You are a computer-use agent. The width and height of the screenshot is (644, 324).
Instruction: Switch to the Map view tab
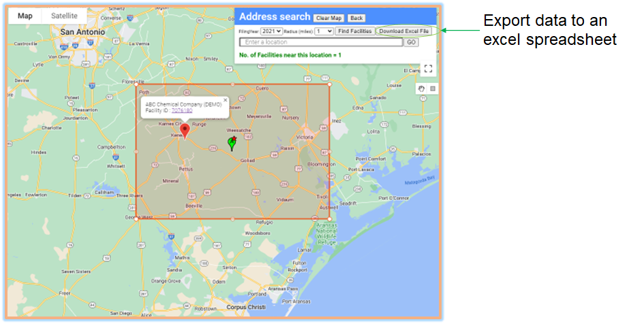click(25, 16)
